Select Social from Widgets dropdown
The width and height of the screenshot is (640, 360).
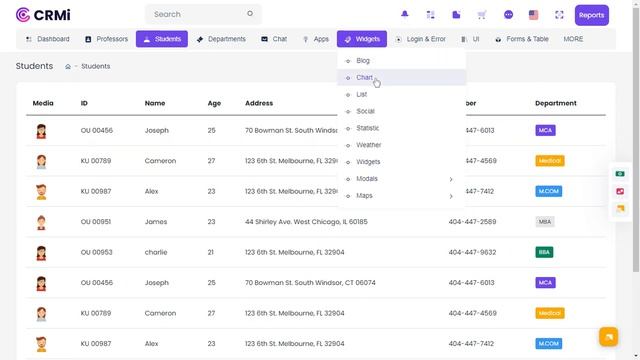[x=402, y=111]
